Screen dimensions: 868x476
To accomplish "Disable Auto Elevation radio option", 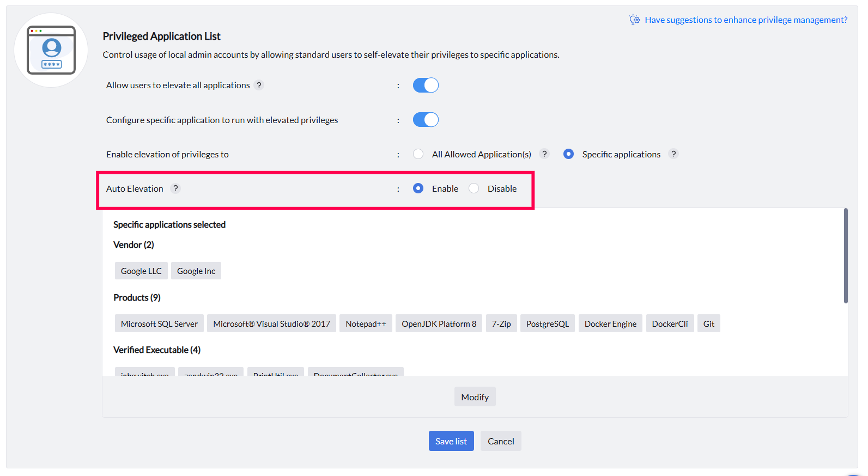I will (474, 188).
